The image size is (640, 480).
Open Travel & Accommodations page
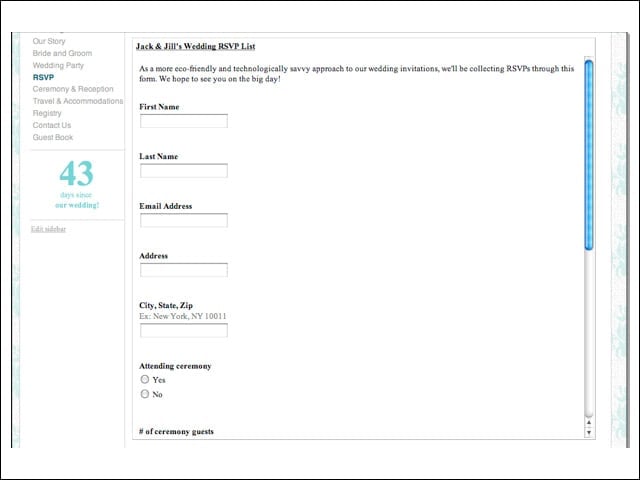(x=78, y=101)
